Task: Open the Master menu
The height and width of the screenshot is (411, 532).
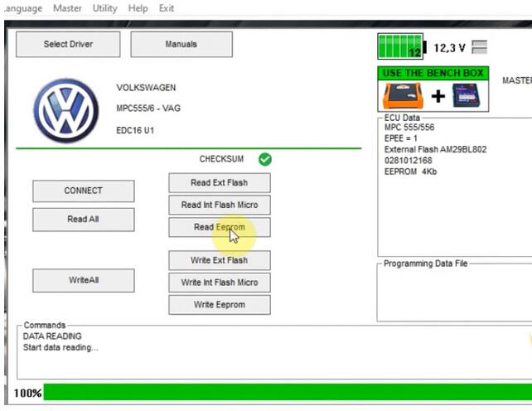Action: coord(67,8)
